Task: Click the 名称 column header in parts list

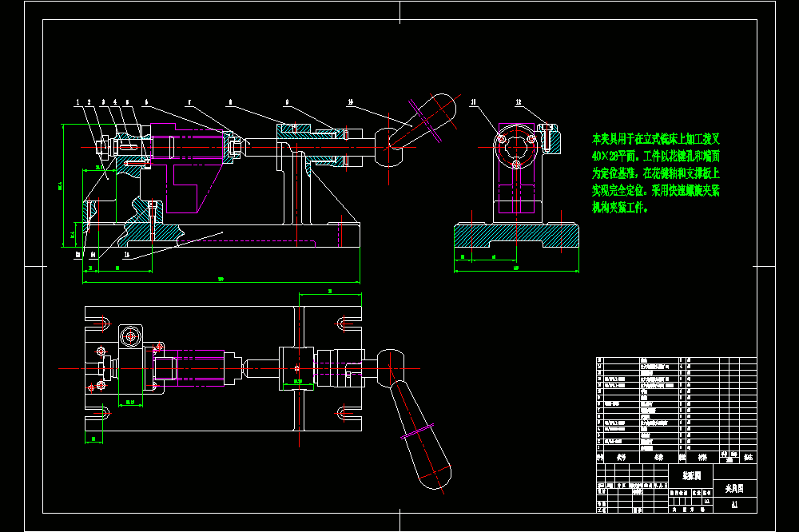Action: point(658,457)
